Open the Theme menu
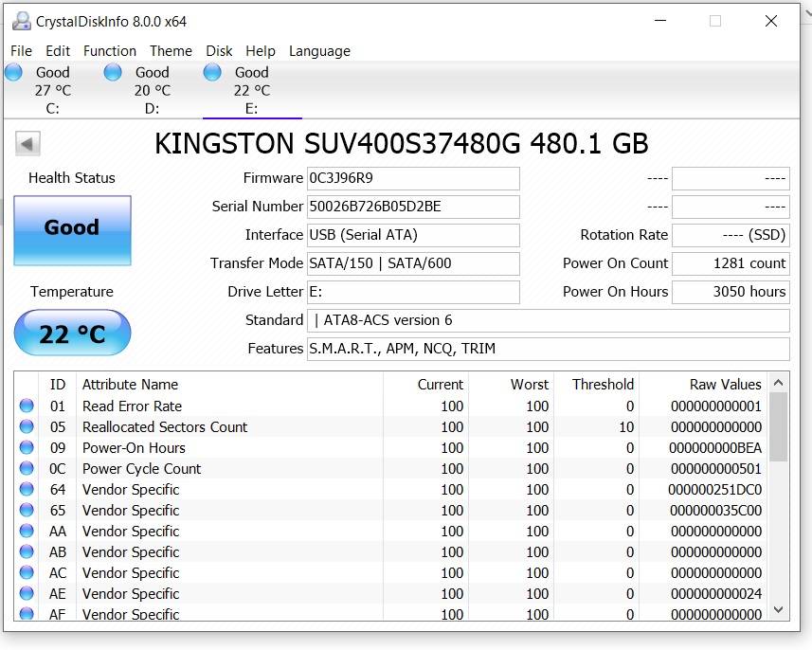This screenshot has width=812, height=650. (x=171, y=51)
